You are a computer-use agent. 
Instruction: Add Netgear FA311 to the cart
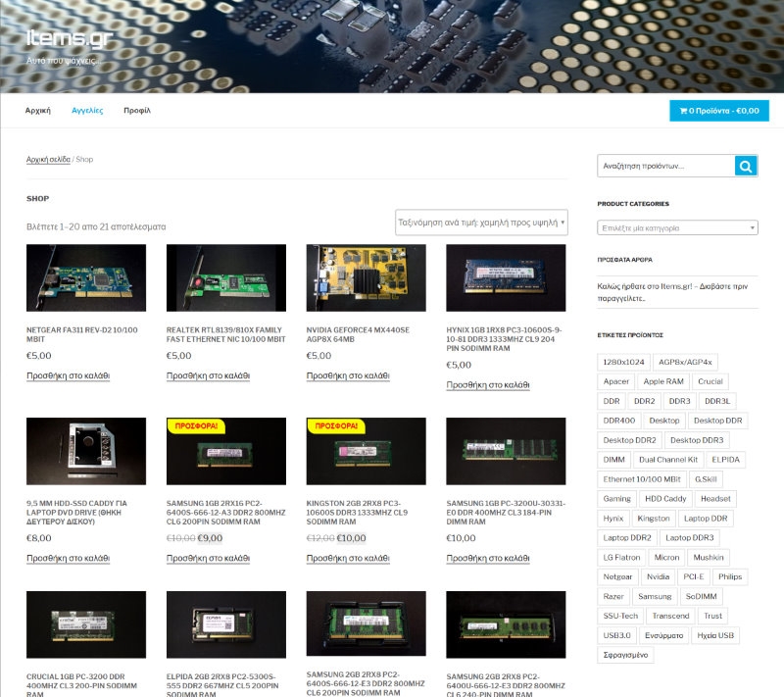pos(68,375)
